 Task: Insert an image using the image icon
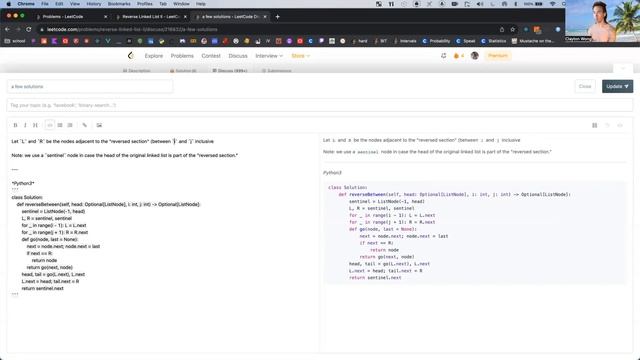pos(99,125)
